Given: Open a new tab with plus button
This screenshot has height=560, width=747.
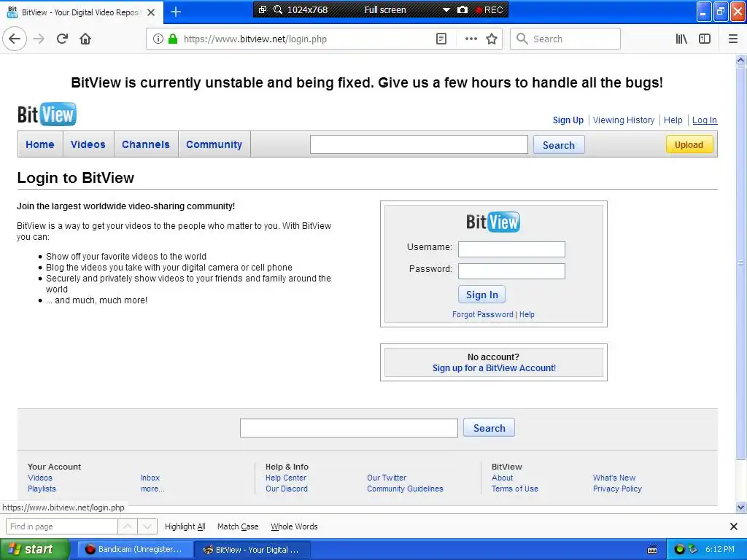Looking at the screenshot, I should [x=176, y=12].
